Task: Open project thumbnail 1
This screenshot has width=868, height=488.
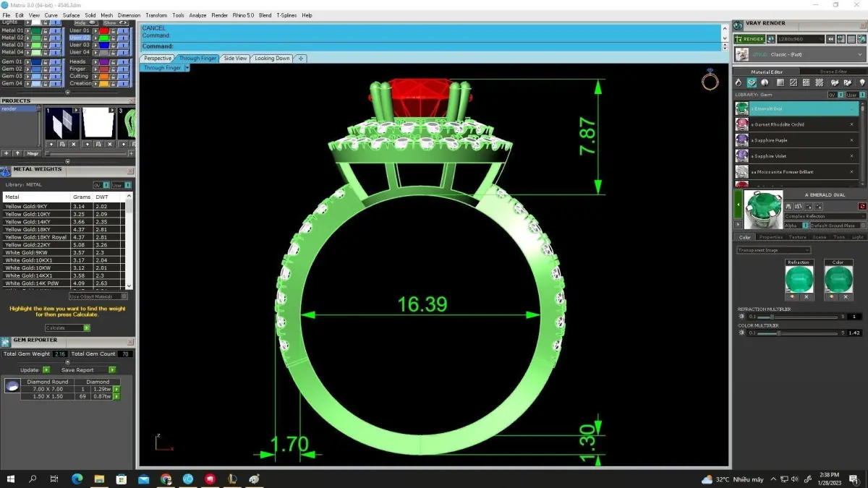Action: click(x=62, y=123)
